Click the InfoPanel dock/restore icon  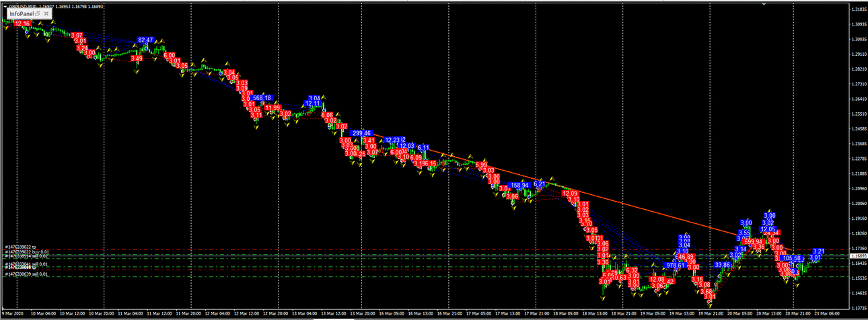38,13
